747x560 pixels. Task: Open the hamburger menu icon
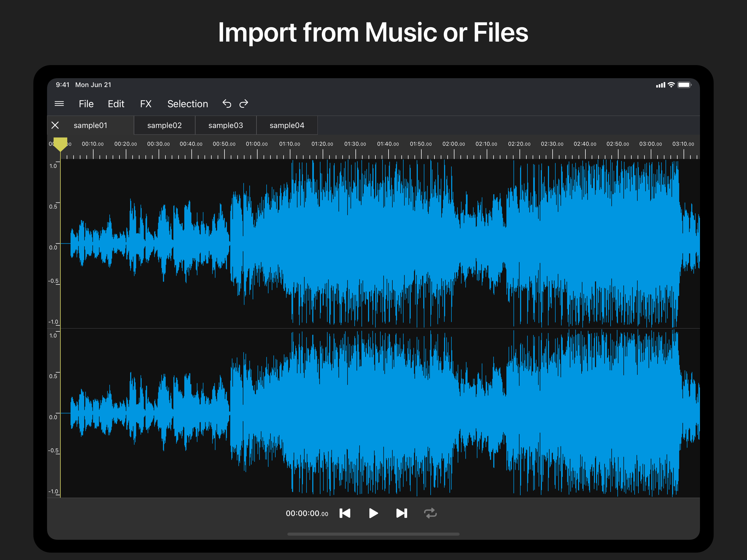59,104
